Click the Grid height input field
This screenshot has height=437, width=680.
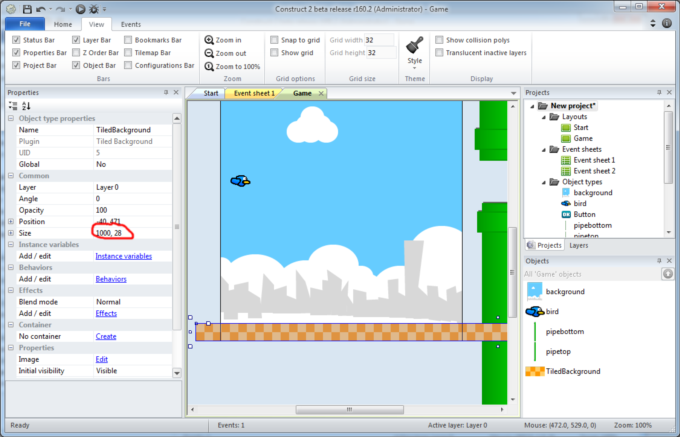pyautogui.click(x=381, y=52)
